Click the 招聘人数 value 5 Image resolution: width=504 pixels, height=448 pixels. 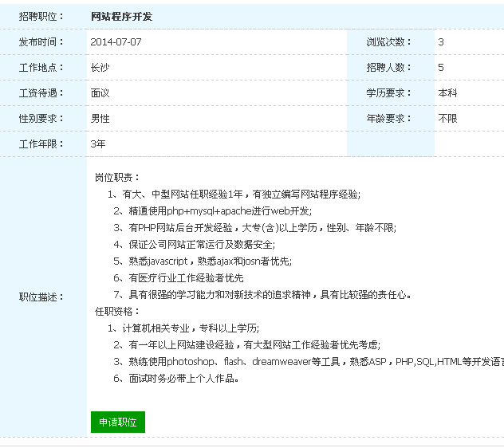441,68
